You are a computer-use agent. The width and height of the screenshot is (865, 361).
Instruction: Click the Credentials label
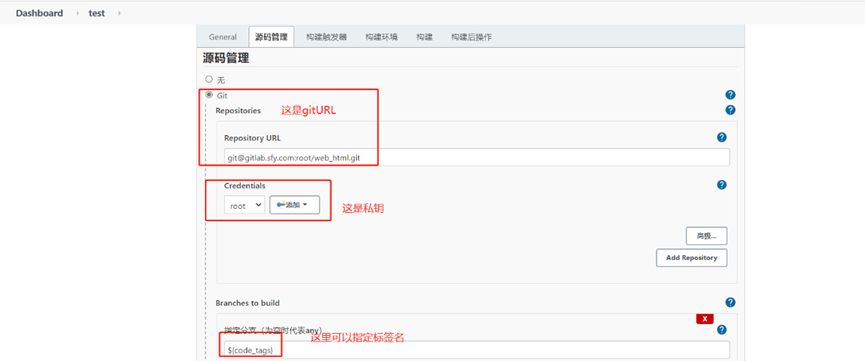click(245, 185)
